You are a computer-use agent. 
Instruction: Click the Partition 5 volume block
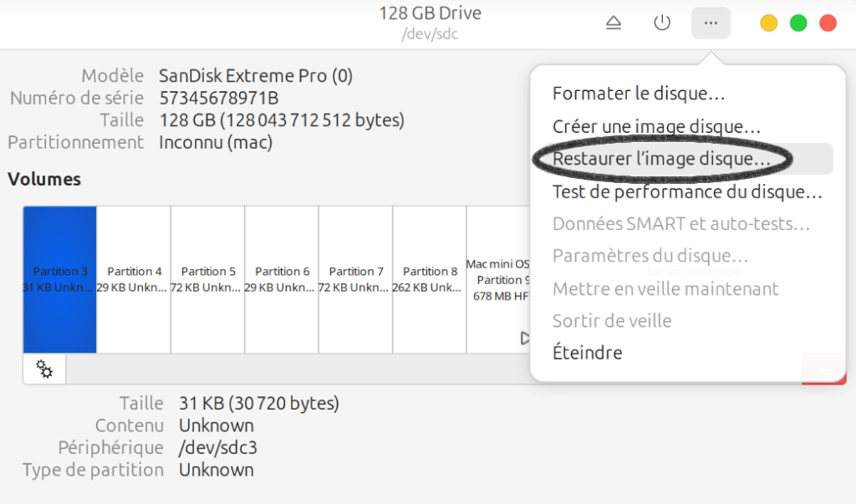(x=208, y=279)
